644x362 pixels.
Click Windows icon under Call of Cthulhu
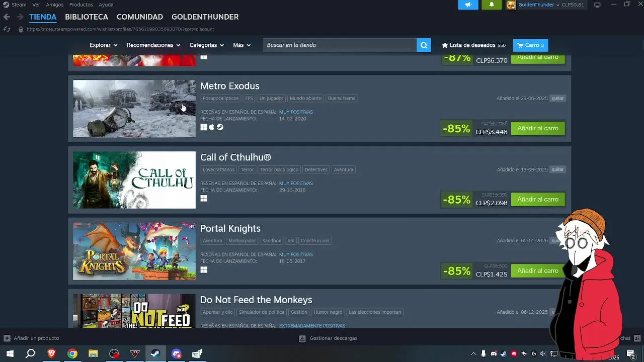click(x=204, y=199)
